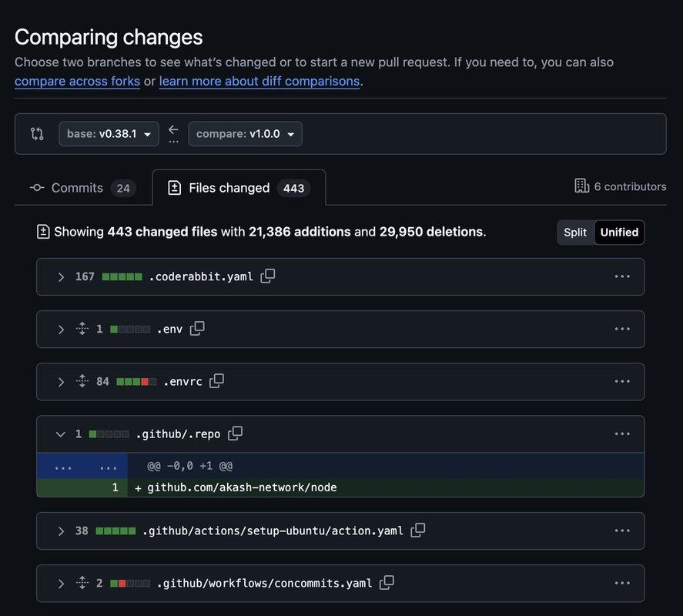Select the Files changed tab
The image size is (683, 616).
click(x=239, y=188)
